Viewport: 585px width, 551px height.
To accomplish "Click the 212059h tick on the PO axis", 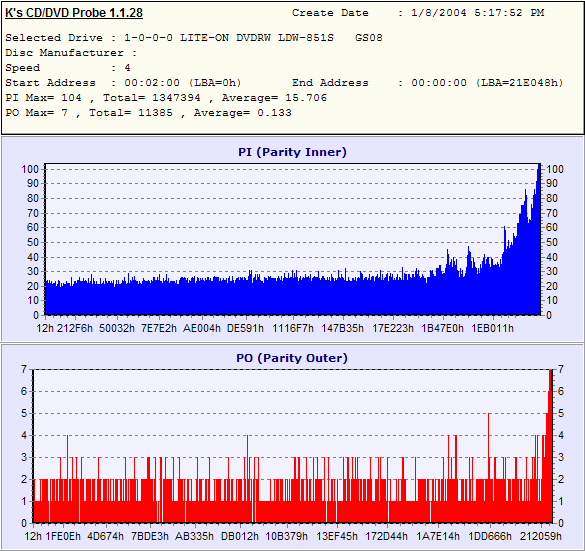I will pyautogui.click(x=541, y=536).
